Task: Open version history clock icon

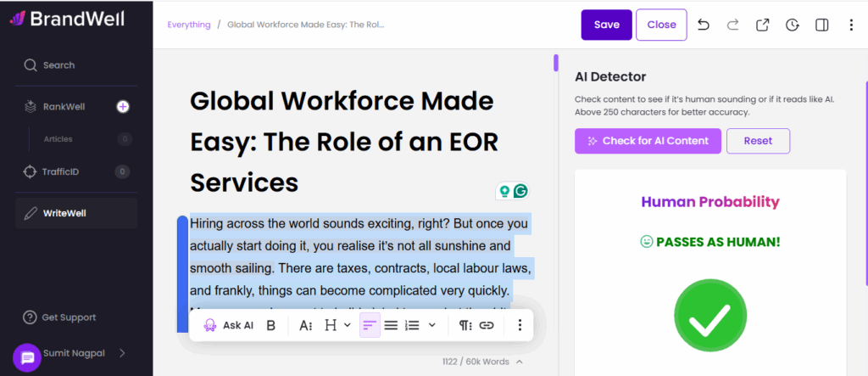Action: tap(792, 25)
